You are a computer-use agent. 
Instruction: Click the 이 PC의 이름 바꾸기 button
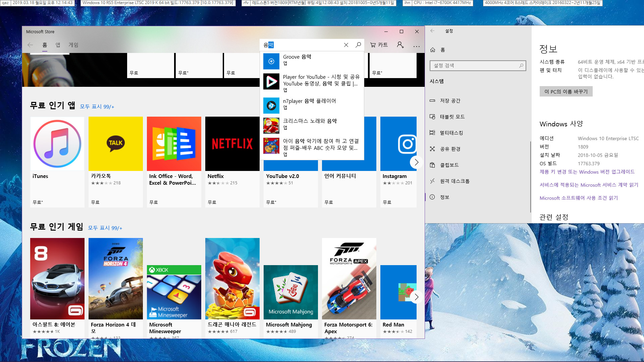pyautogui.click(x=566, y=92)
